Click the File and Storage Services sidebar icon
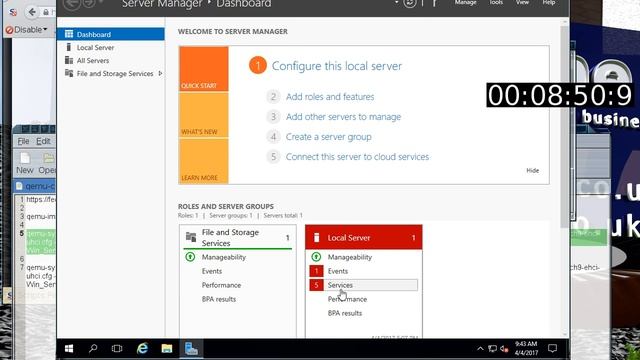The height and width of the screenshot is (360, 640). pyautogui.click(x=69, y=73)
